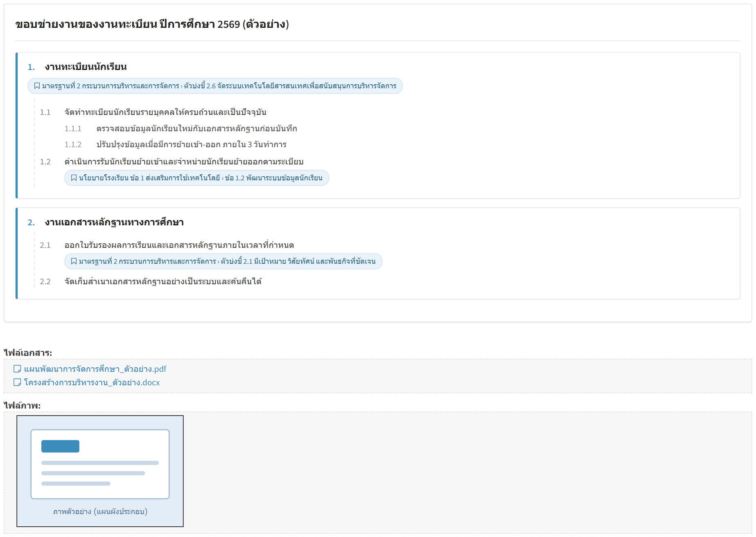Click item 1.2 ดำเนินการรับนักเรียนย้ายเข้า
The height and width of the screenshot is (537, 756).
click(184, 162)
